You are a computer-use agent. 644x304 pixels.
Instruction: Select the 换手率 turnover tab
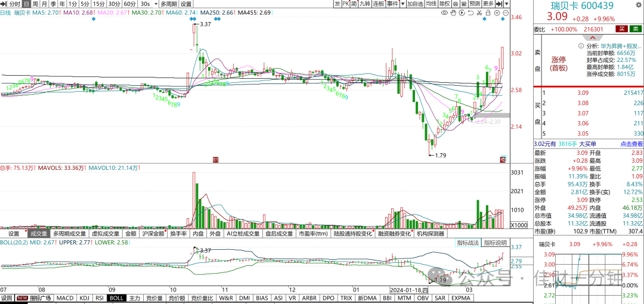click(179, 233)
